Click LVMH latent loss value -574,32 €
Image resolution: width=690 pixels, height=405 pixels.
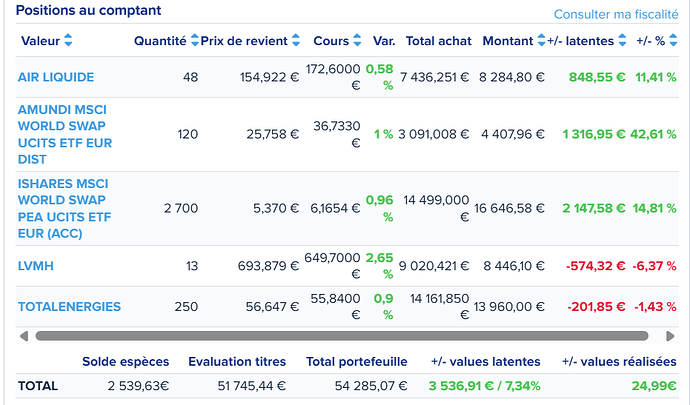pyautogui.click(x=596, y=265)
